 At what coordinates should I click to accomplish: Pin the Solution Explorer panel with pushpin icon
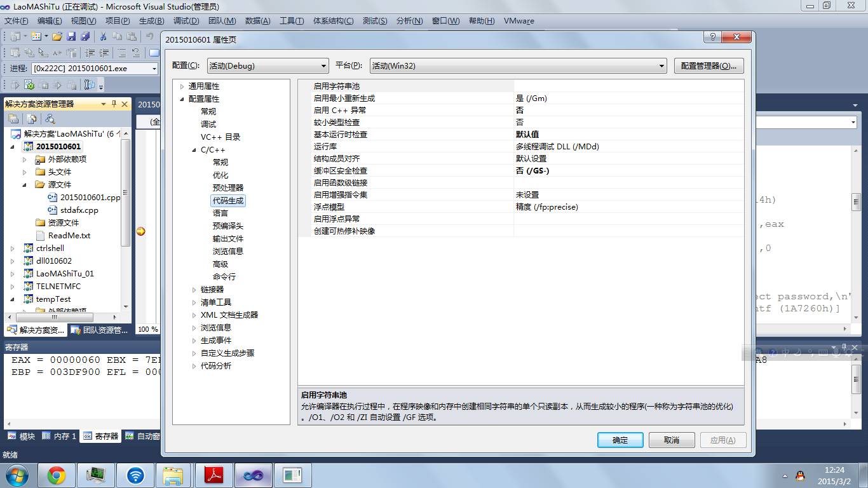coord(114,104)
